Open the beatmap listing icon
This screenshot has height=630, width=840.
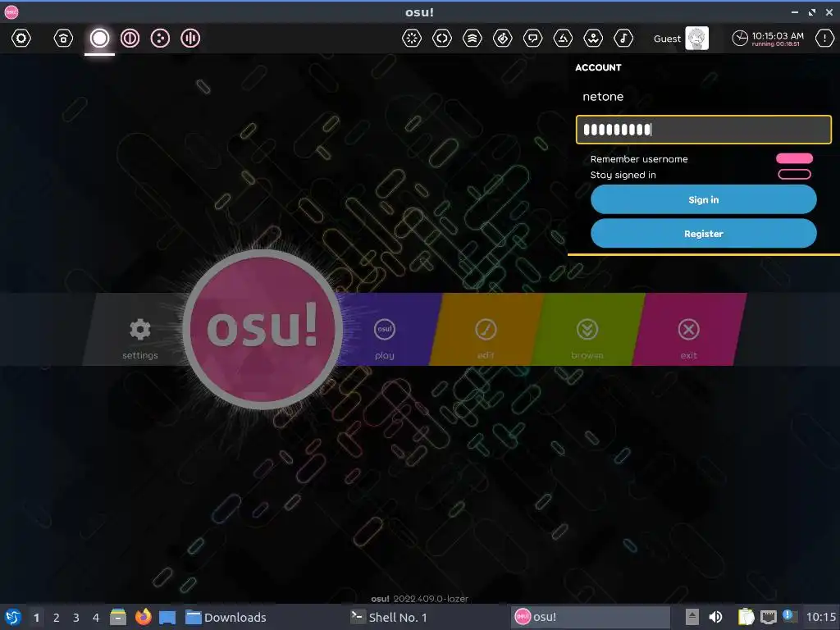503,38
